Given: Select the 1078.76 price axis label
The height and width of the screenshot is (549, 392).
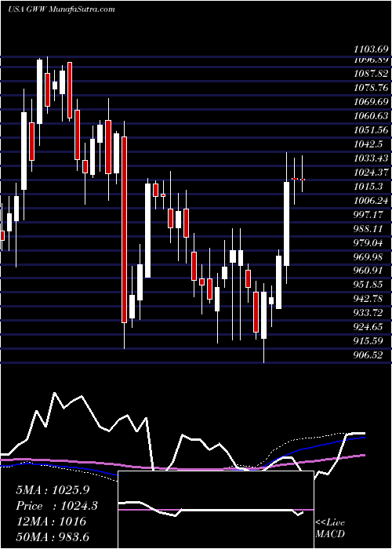Looking at the screenshot, I should tap(371, 88).
